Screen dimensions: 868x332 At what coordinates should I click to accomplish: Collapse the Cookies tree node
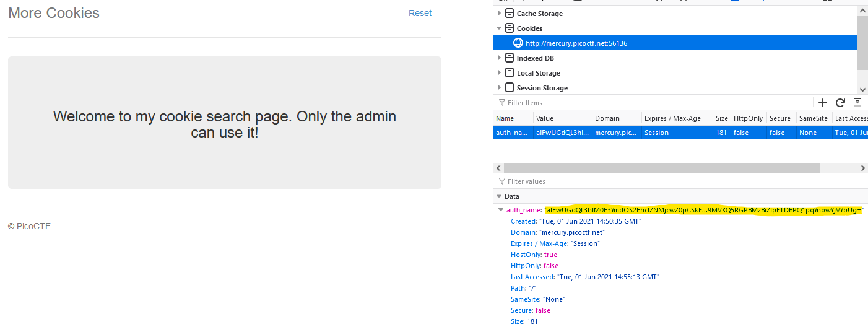(499, 28)
